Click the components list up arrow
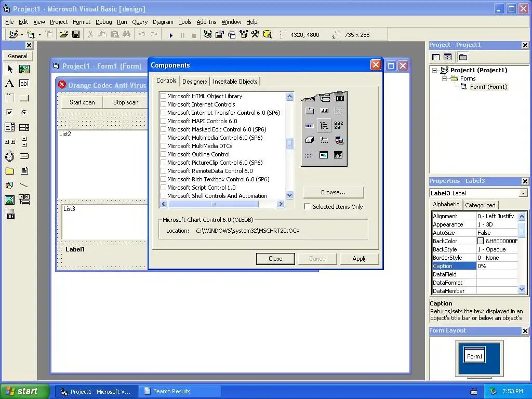The width and height of the screenshot is (532, 399). pos(290,96)
